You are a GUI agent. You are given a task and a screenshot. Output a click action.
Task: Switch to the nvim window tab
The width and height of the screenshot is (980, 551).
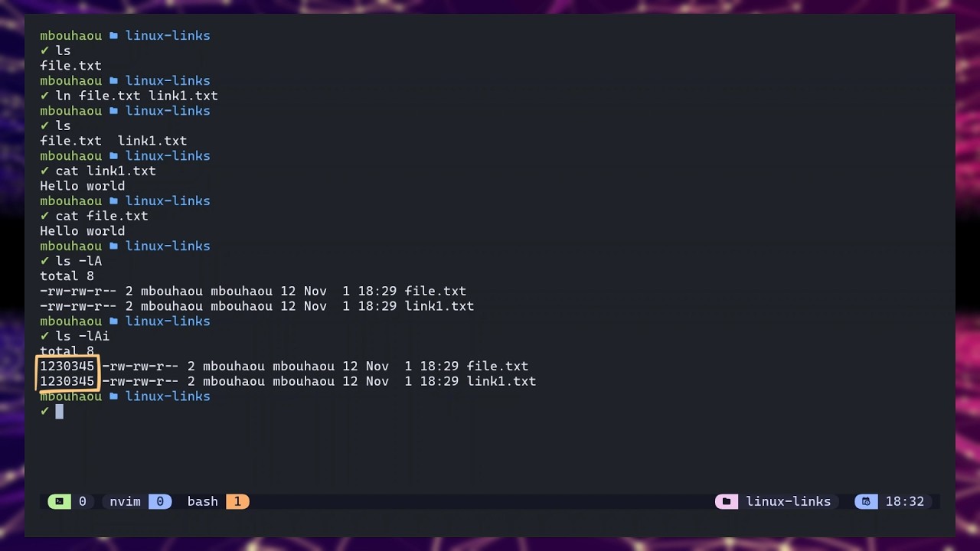(x=125, y=501)
